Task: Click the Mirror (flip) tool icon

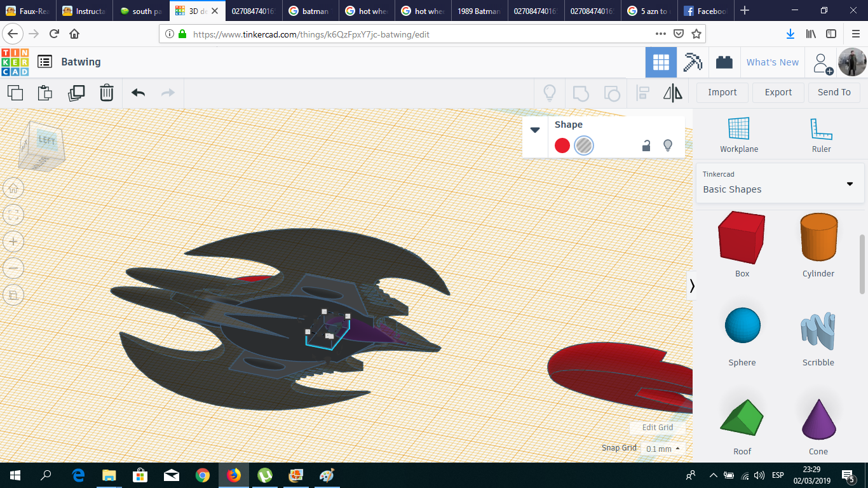Action: tap(673, 93)
